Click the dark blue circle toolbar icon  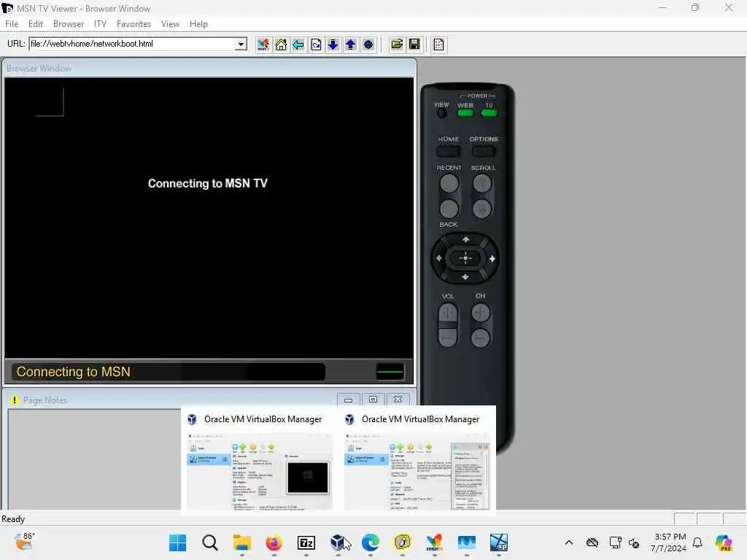coord(368,44)
